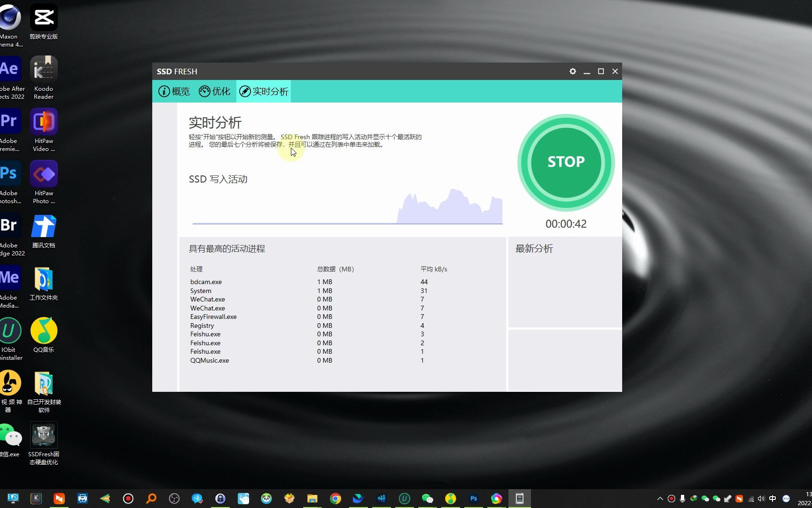This screenshot has width=812, height=508.
Task: Close the SSD Fresh window
Action: (x=615, y=71)
